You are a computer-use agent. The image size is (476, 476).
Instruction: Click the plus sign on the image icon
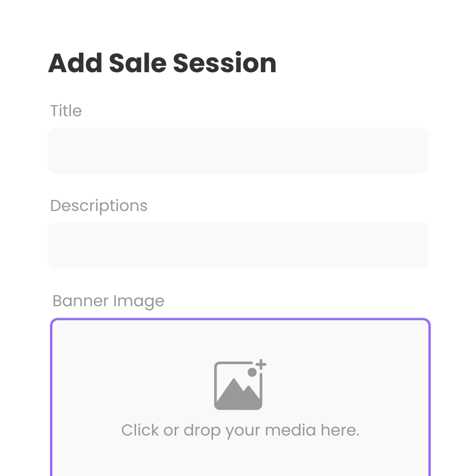[x=261, y=365]
